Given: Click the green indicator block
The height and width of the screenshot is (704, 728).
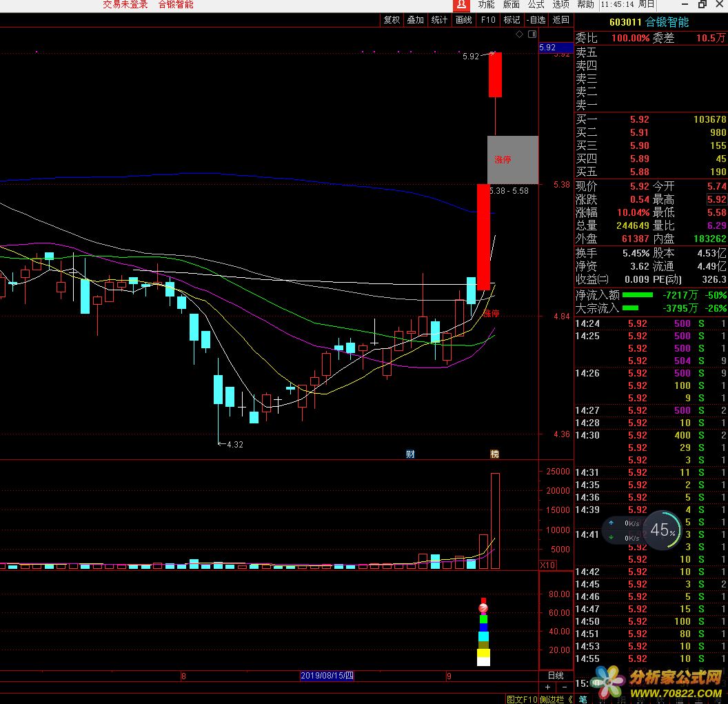Looking at the screenshot, I should pyautogui.click(x=483, y=619).
